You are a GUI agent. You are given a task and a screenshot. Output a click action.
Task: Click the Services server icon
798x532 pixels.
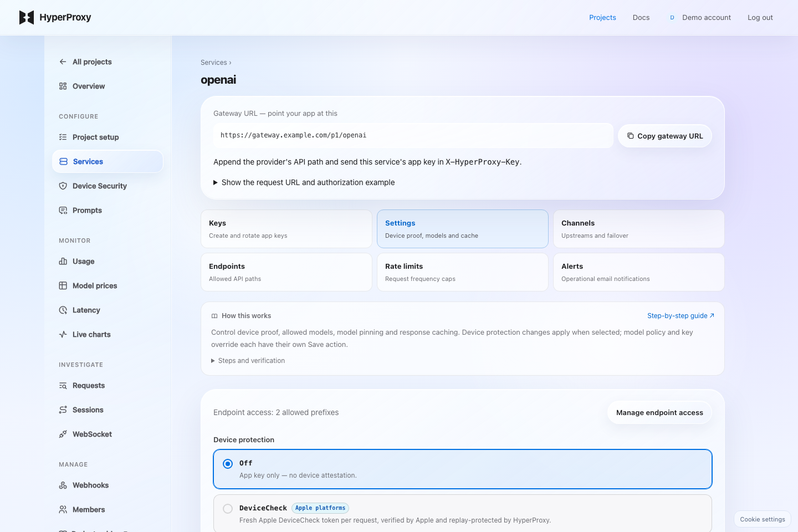click(x=64, y=162)
